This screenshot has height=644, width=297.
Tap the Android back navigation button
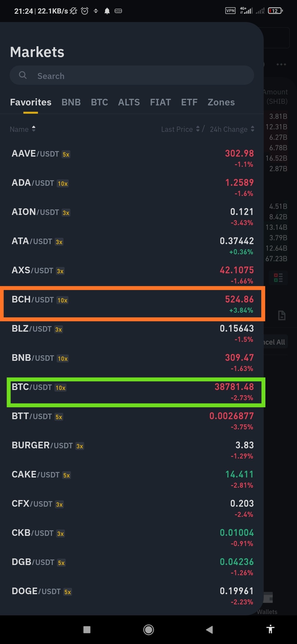tap(209, 629)
